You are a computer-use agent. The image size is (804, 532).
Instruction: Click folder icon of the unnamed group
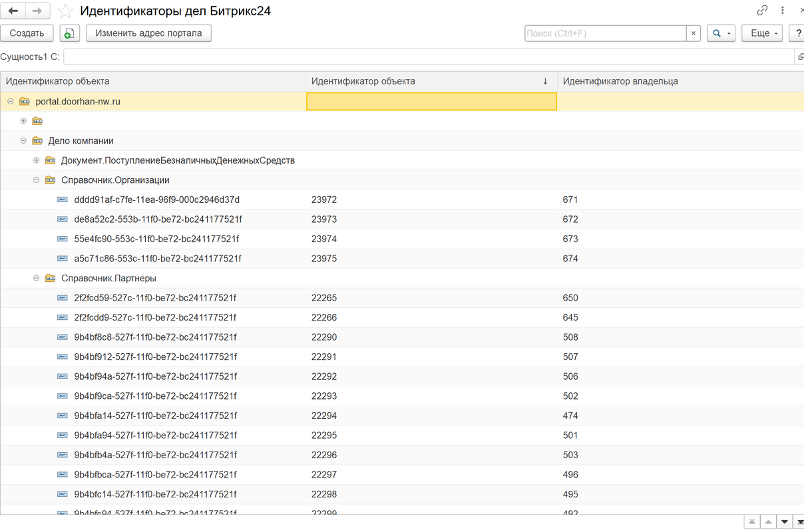(37, 121)
